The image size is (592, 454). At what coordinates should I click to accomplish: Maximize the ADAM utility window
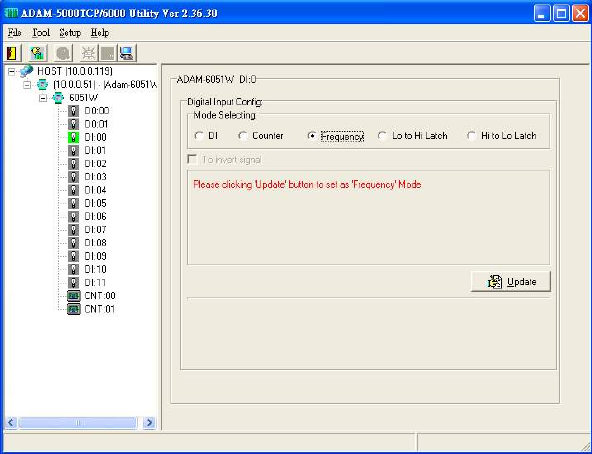[x=561, y=14]
